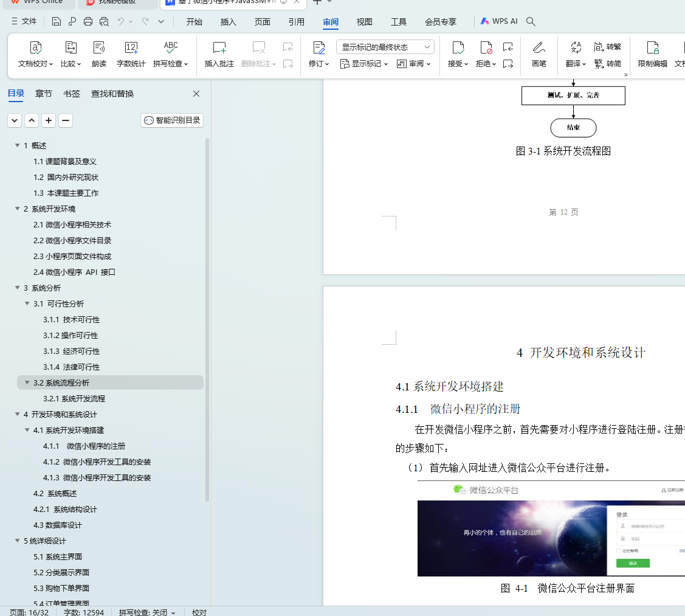Click the minus button to remove heading

(x=66, y=120)
